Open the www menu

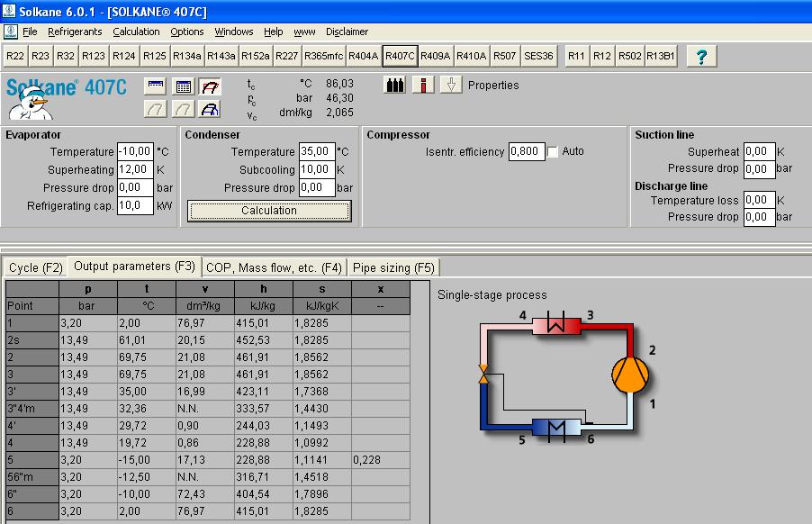coord(304,32)
